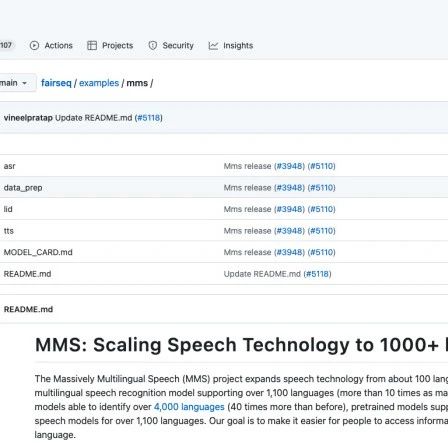The image size is (448, 448).
Task: Navigate to fairseq in the breadcrumb
Action: tap(56, 83)
